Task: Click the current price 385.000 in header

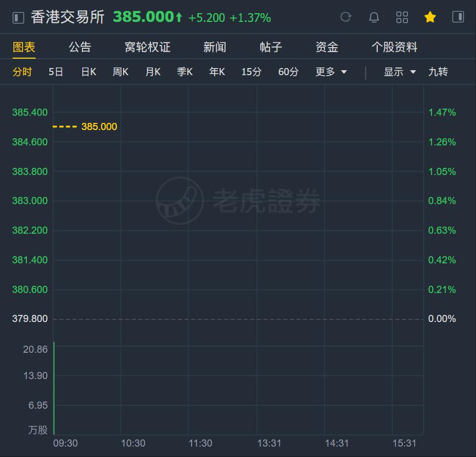Action: point(143,16)
